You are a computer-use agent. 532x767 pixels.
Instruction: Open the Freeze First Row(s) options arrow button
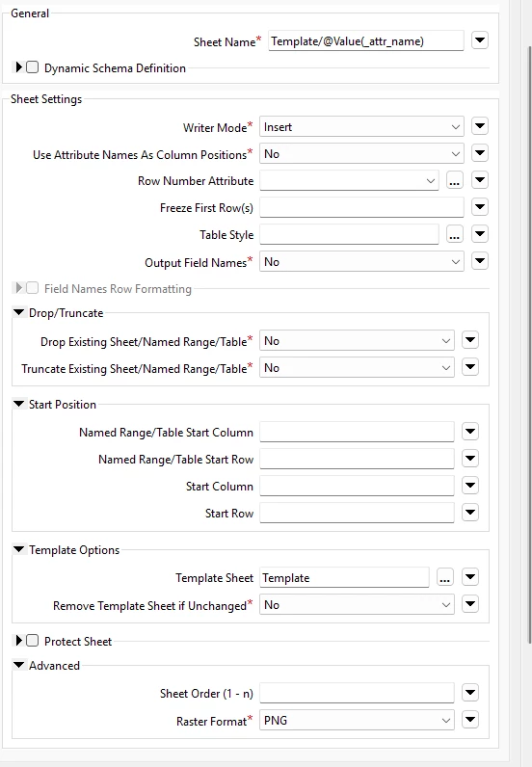pyautogui.click(x=480, y=207)
